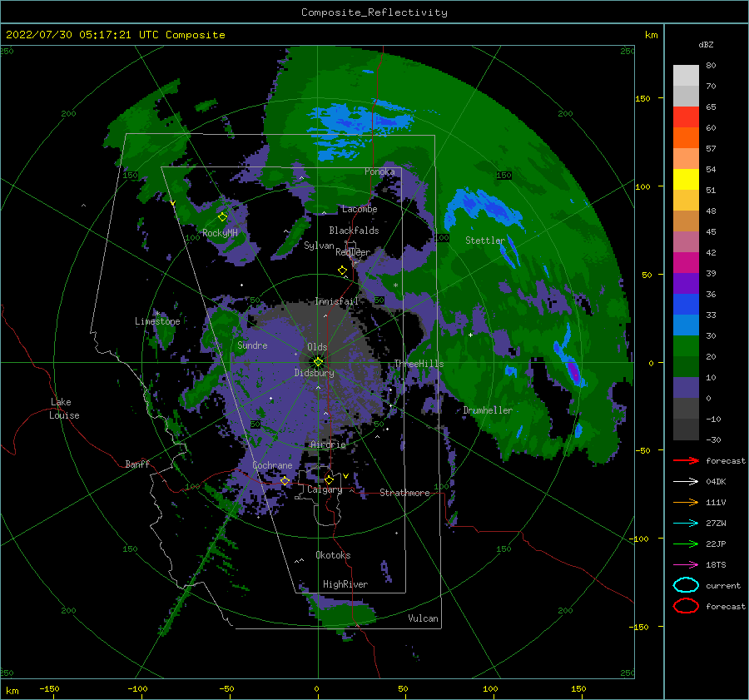Click the Okotoks town label
This screenshot has height=700, width=749.
[333, 555]
